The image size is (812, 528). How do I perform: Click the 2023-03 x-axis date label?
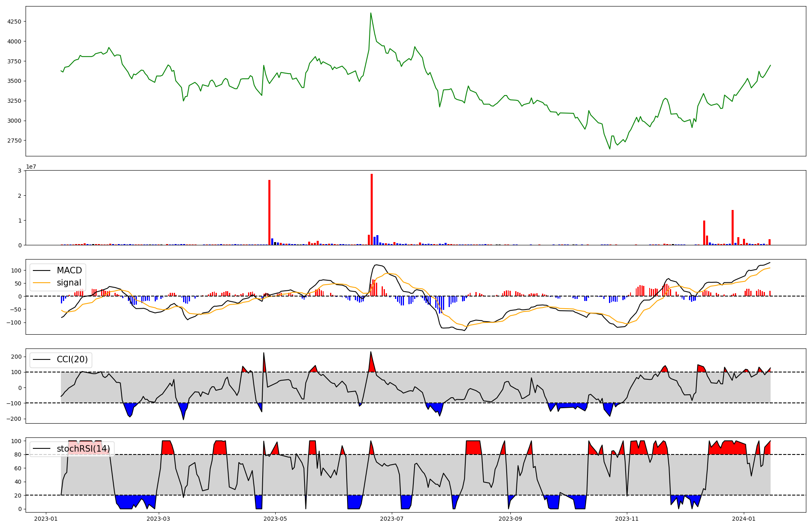click(x=158, y=519)
